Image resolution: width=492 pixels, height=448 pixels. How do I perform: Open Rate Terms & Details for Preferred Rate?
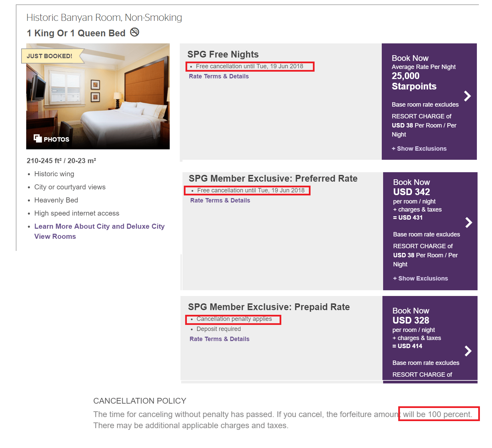tap(220, 200)
